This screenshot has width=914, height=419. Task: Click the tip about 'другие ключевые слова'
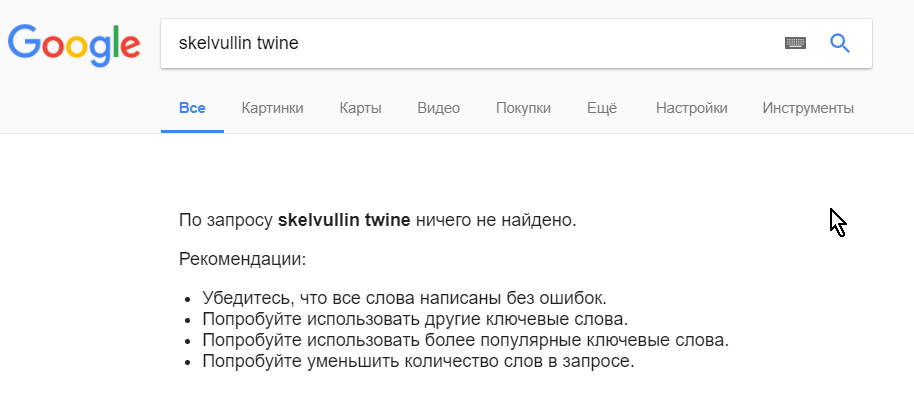click(415, 319)
